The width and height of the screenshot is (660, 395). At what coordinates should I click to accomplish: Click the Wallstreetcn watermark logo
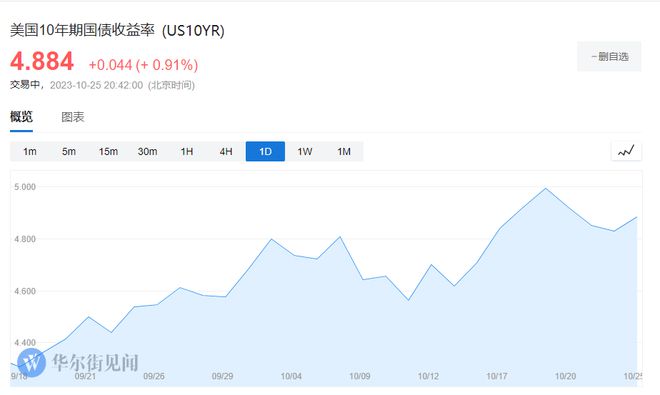pyautogui.click(x=32, y=362)
